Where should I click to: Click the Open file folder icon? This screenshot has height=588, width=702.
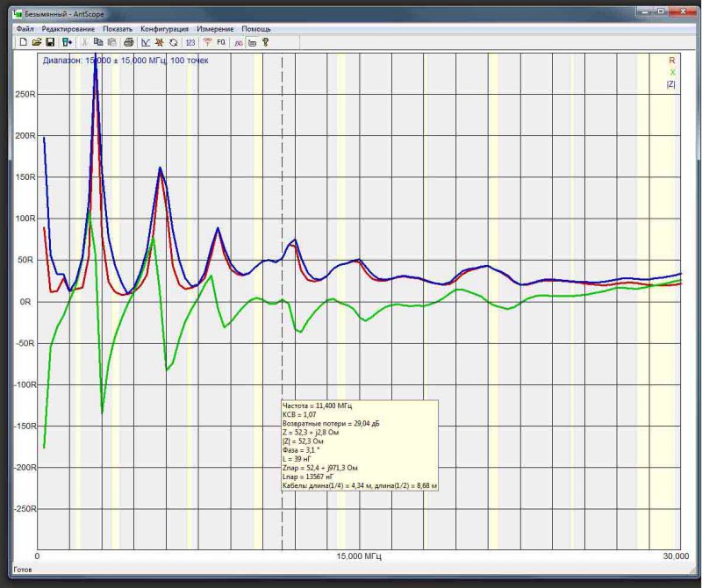(37, 42)
